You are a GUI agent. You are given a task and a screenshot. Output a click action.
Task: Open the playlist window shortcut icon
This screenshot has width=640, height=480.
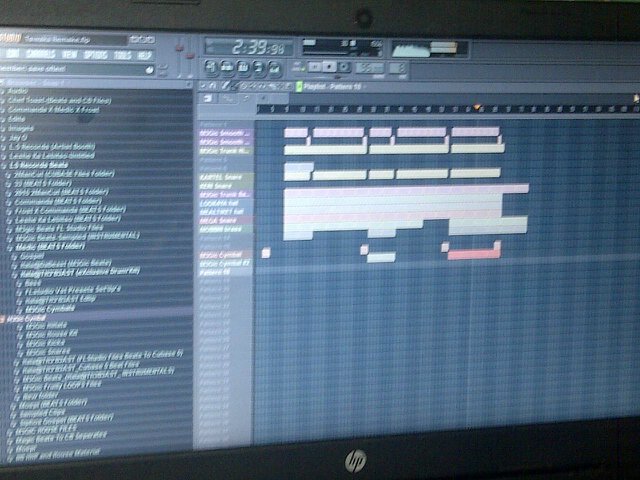(211, 67)
